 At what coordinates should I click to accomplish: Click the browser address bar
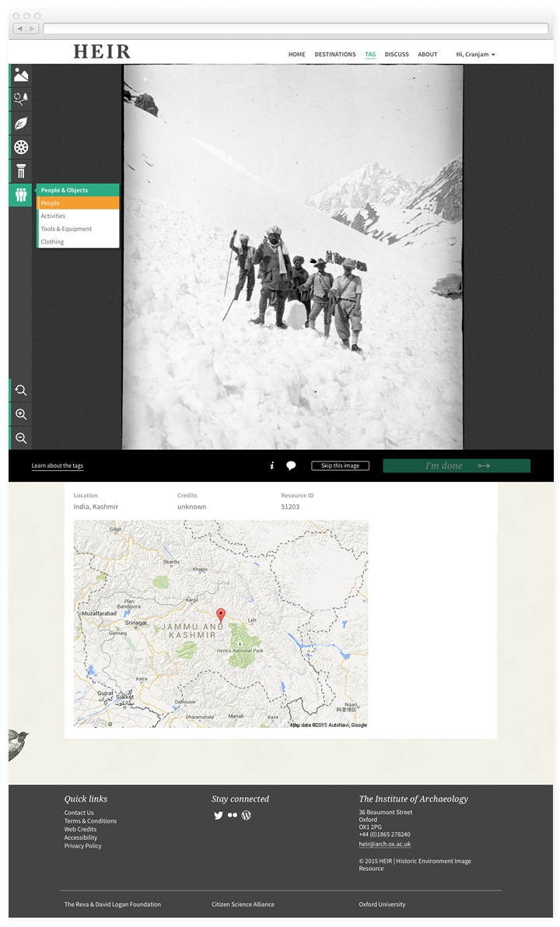click(296, 28)
